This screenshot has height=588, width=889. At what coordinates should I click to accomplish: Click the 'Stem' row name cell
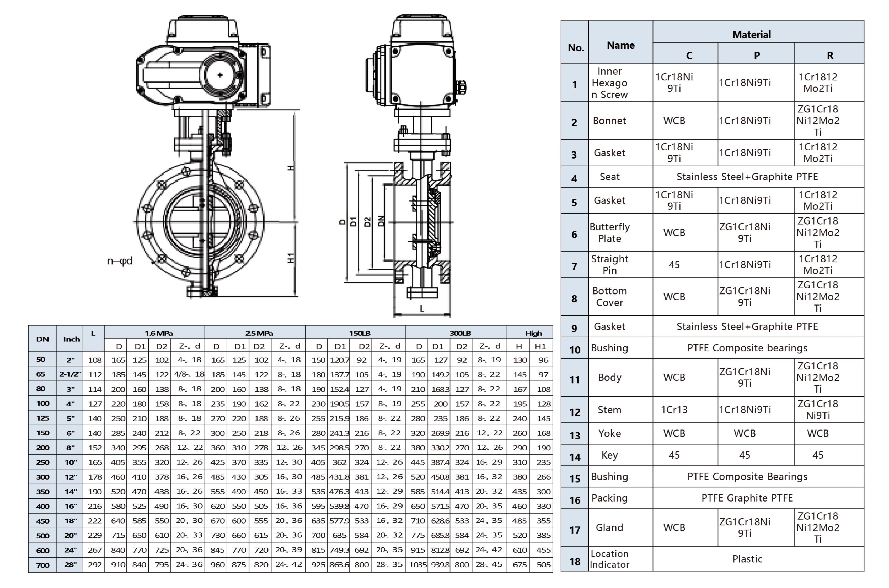[609, 410]
